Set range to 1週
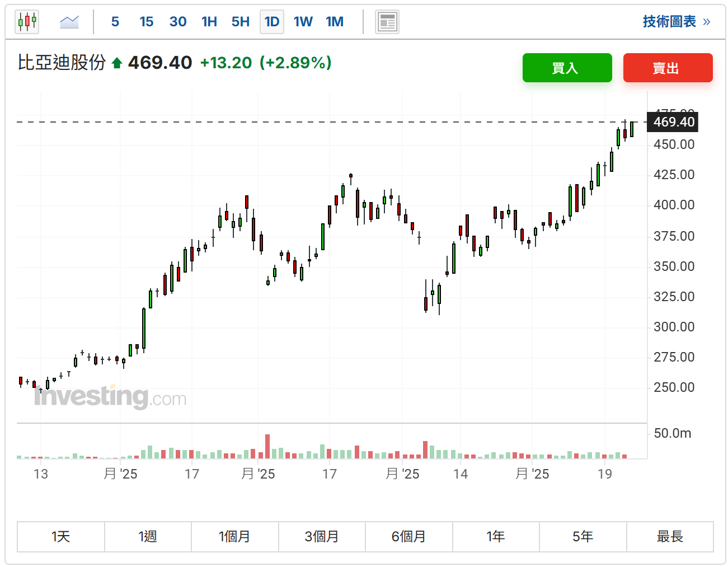728x567 pixels. pos(148,537)
